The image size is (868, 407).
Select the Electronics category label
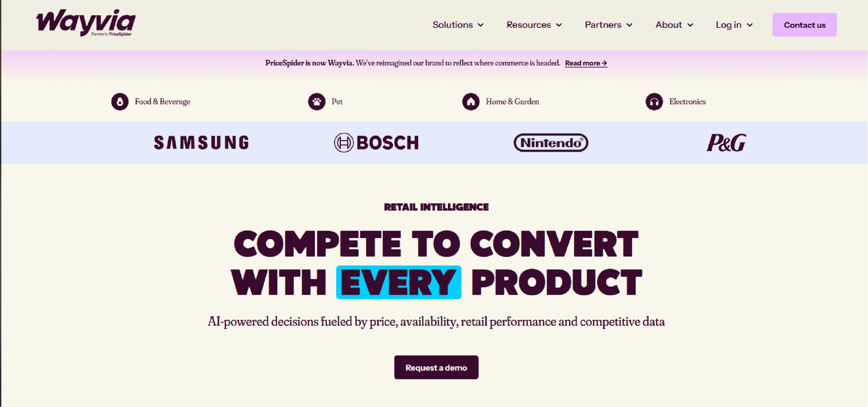click(x=687, y=101)
